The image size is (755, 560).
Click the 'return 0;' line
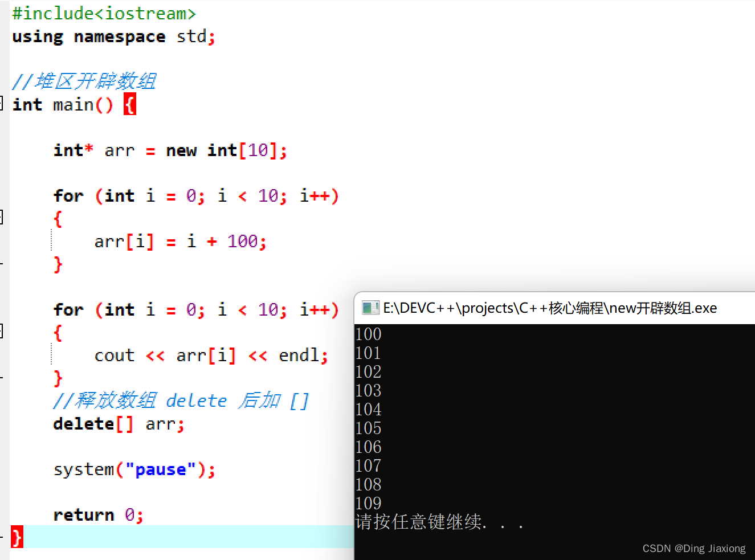coord(98,515)
